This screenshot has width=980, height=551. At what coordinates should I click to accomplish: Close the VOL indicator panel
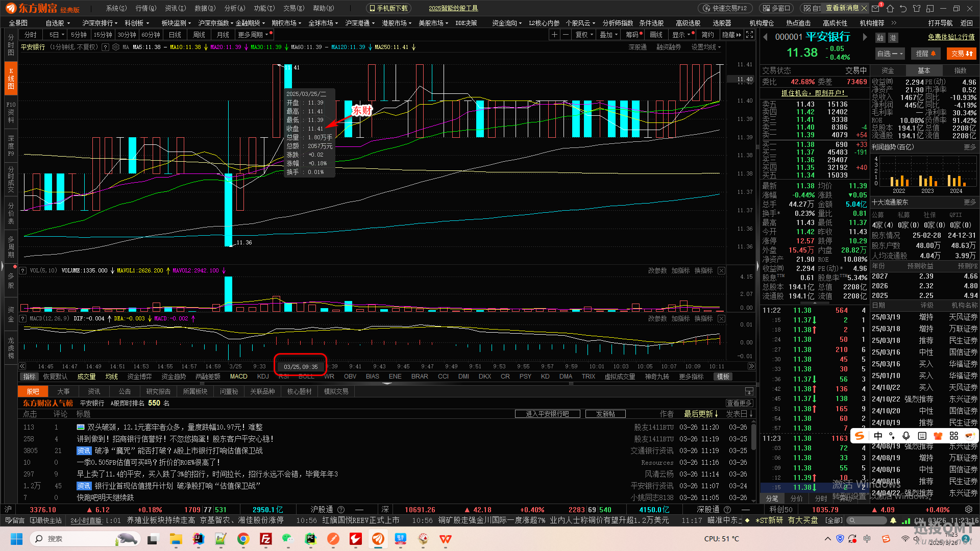coord(721,270)
